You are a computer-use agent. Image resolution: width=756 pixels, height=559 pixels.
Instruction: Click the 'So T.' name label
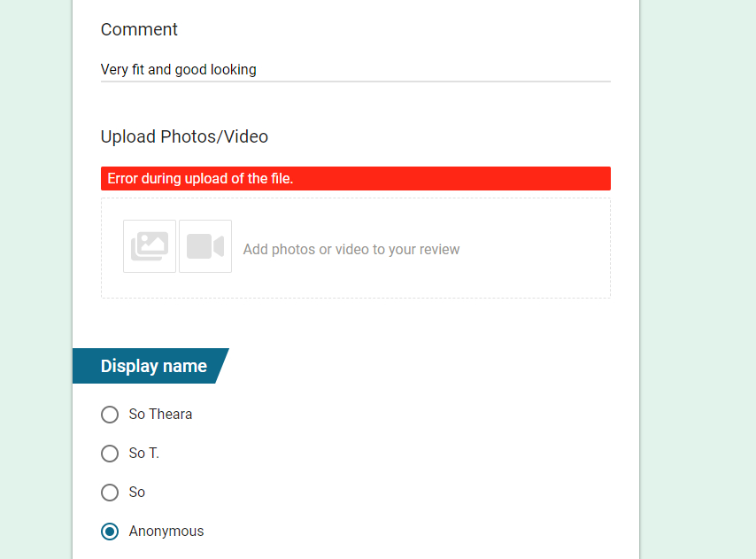(143, 454)
